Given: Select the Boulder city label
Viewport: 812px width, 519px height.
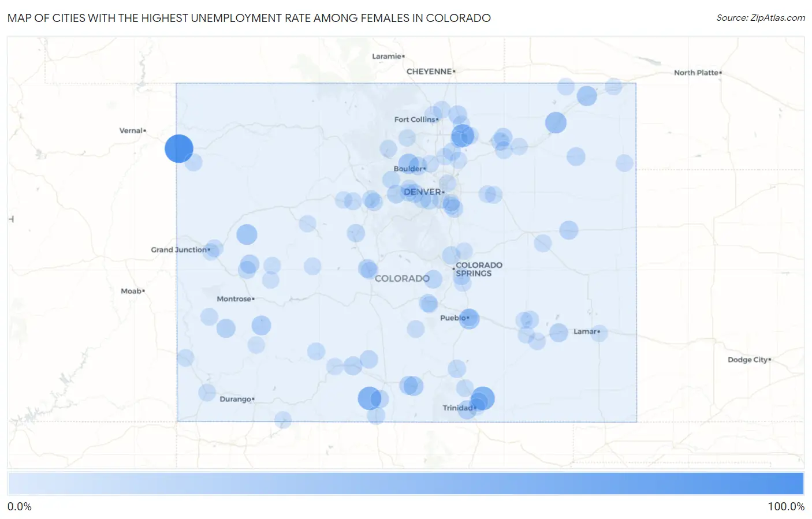Looking at the screenshot, I should tap(409, 169).
